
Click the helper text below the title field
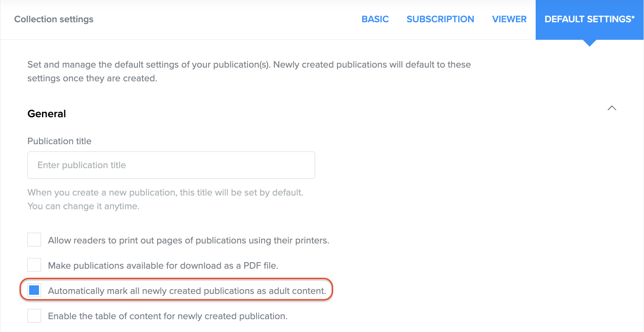tap(165, 199)
